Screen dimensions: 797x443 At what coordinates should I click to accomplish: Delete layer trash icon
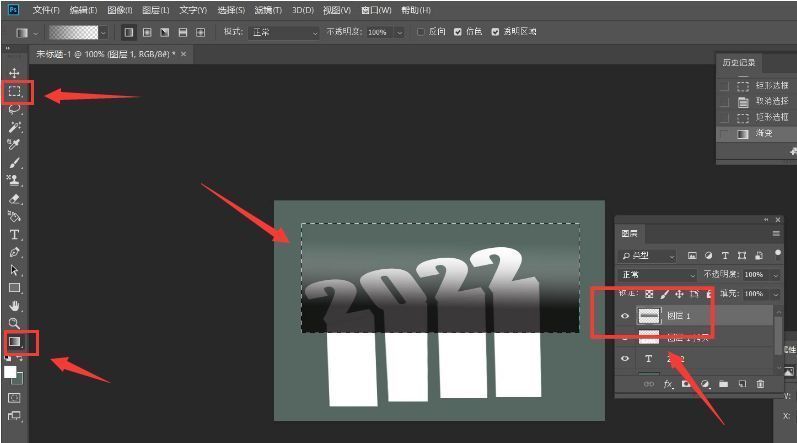click(x=760, y=384)
